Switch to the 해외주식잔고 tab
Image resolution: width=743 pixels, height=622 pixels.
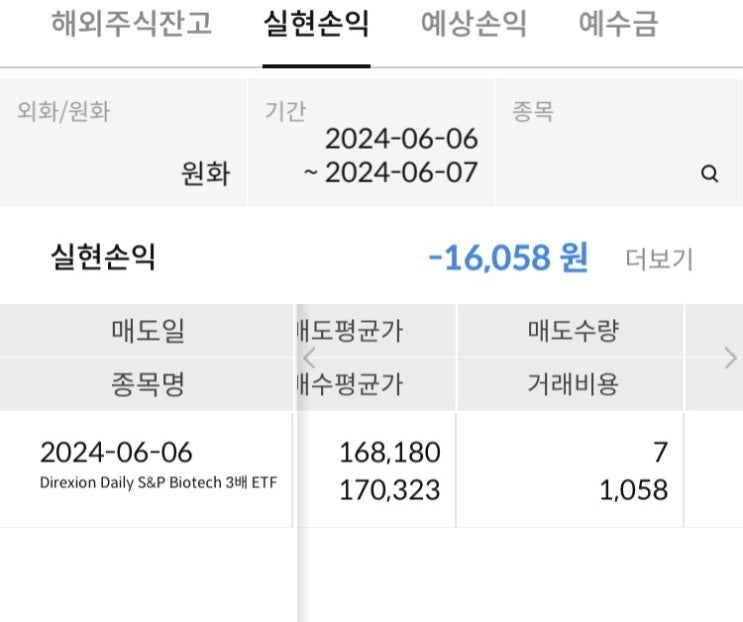(x=132, y=25)
